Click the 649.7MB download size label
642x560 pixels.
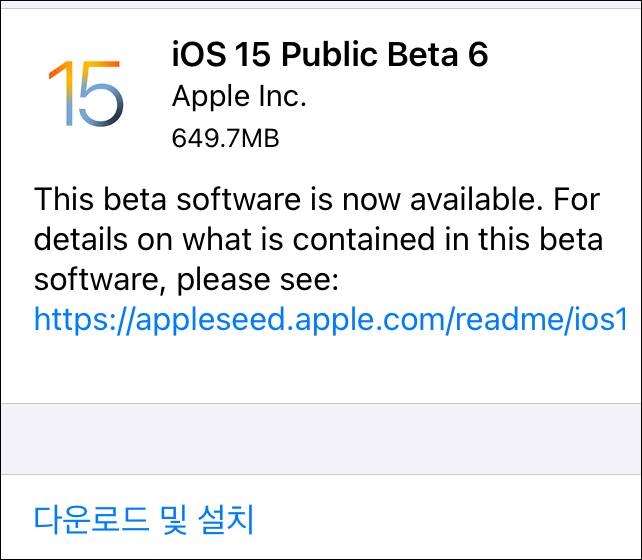point(225,138)
